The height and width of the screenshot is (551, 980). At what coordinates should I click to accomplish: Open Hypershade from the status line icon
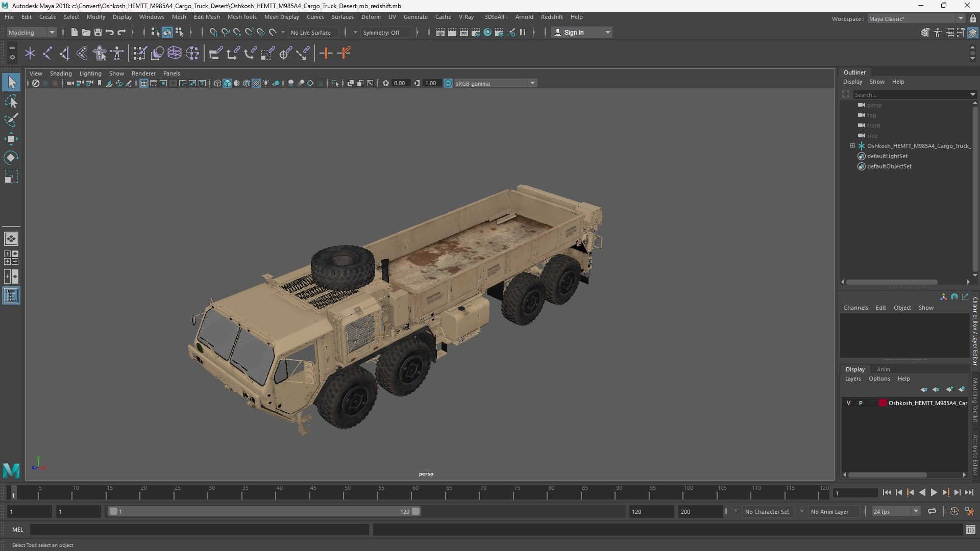pos(487,32)
